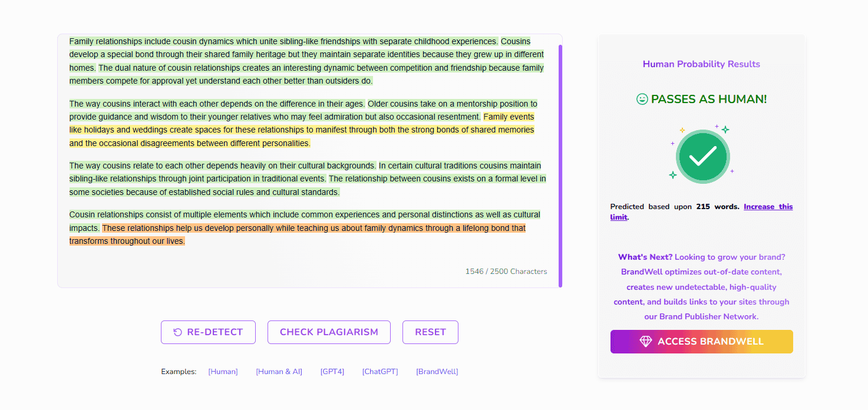Load the [GPT4] example
Screen dimensions: 868x410
pyautogui.click(x=332, y=372)
